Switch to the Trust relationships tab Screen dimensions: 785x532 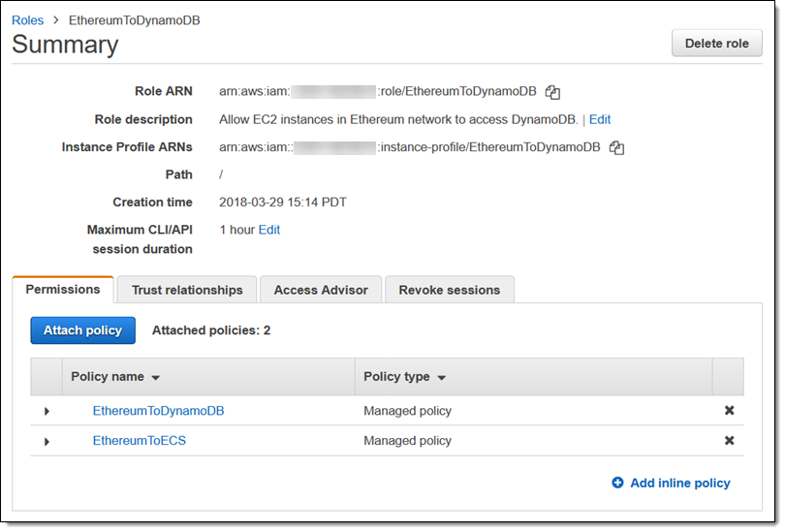coord(187,290)
